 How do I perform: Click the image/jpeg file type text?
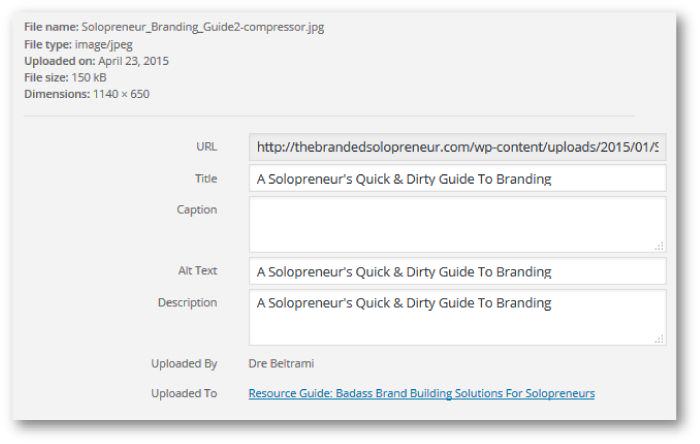(104, 44)
